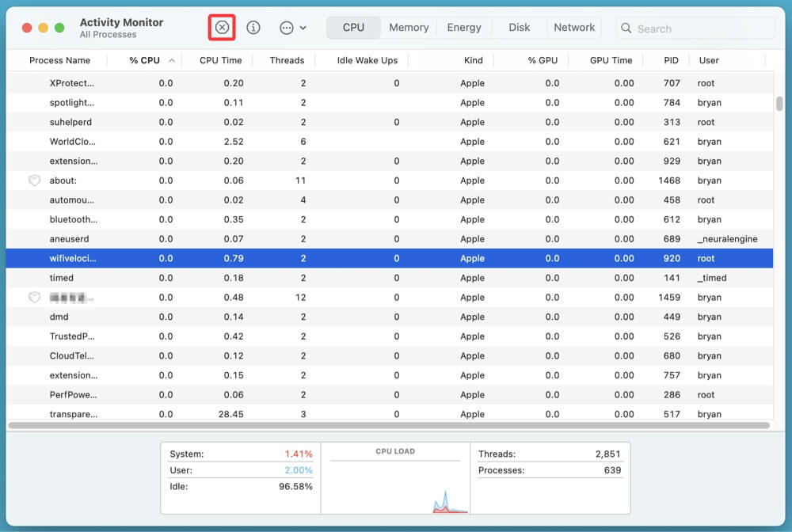Switch to the Memory tab

pyautogui.click(x=409, y=28)
